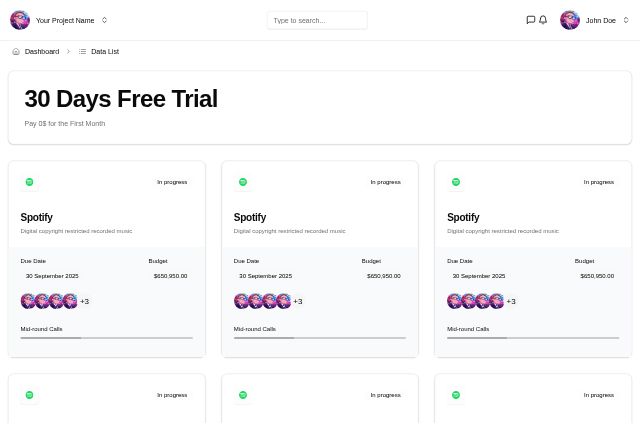Click the project logo avatar

point(20,20)
